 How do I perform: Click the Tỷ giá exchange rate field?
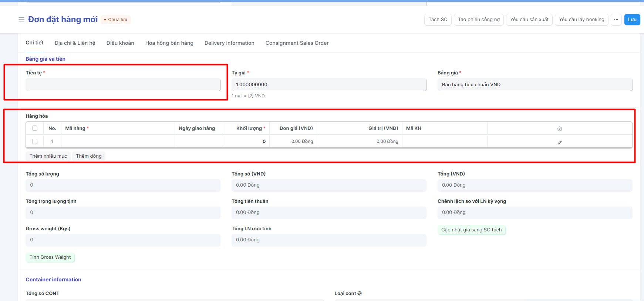(x=329, y=85)
